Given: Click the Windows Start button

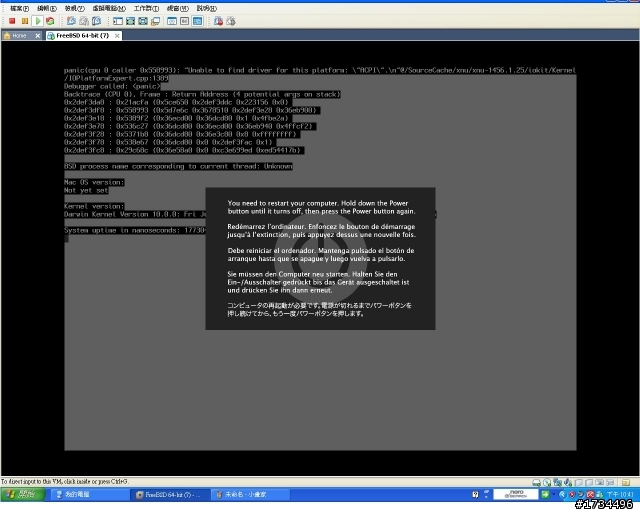Looking at the screenshot, I should pos(22,494).
